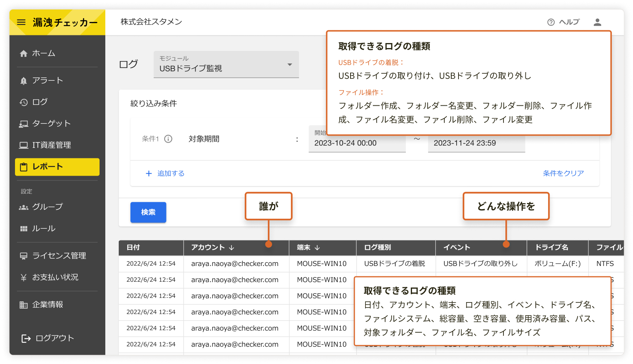Click the group people icon

pos(24,208)
